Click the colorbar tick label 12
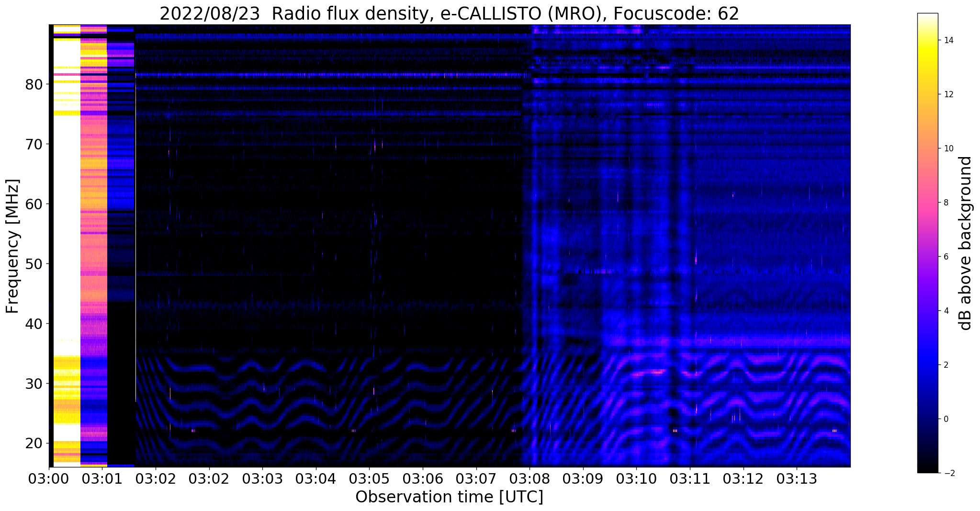 tap(948, 94)
